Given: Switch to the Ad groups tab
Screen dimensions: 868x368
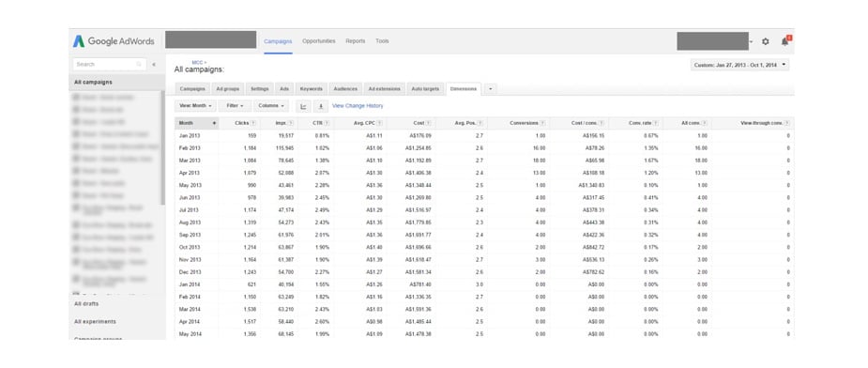Looking at the screenshot, I should (227, 88).
